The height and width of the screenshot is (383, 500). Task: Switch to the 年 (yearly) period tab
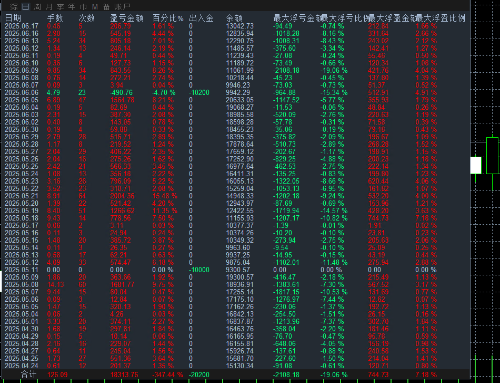point(71,6)
